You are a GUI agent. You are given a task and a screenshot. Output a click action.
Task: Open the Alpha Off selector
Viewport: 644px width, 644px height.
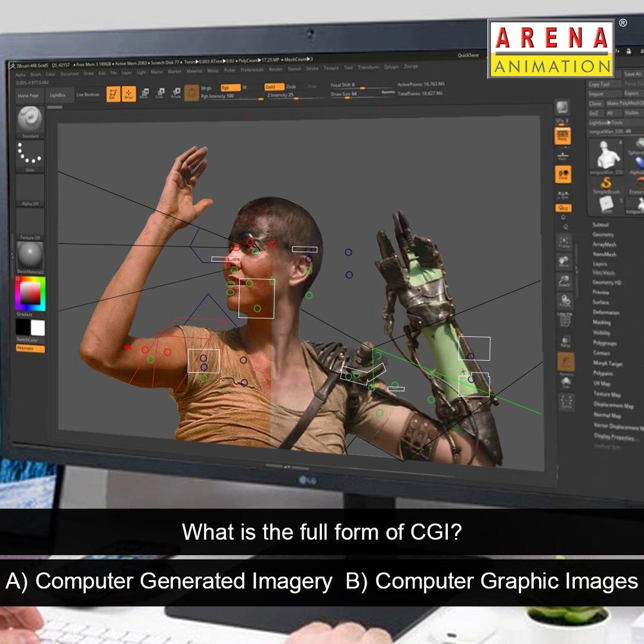(x=30, y=191)
